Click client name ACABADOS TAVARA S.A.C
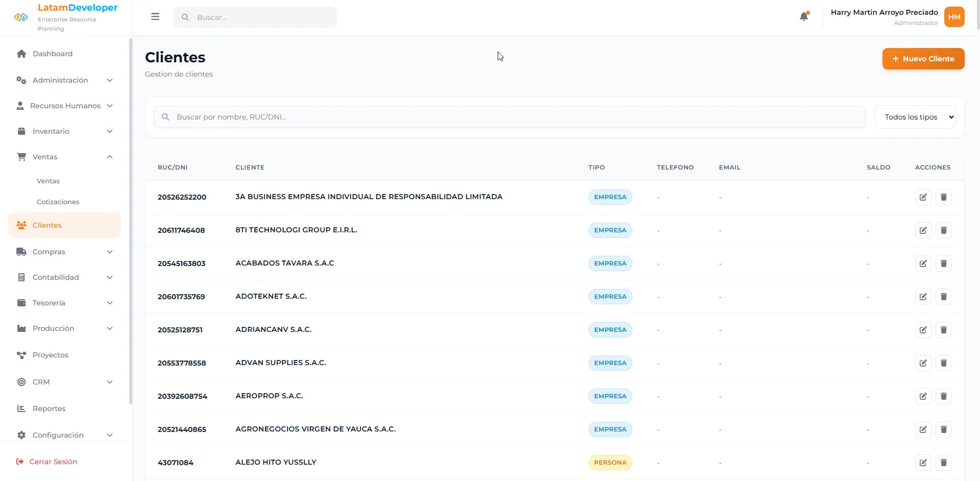 [285, 263]
